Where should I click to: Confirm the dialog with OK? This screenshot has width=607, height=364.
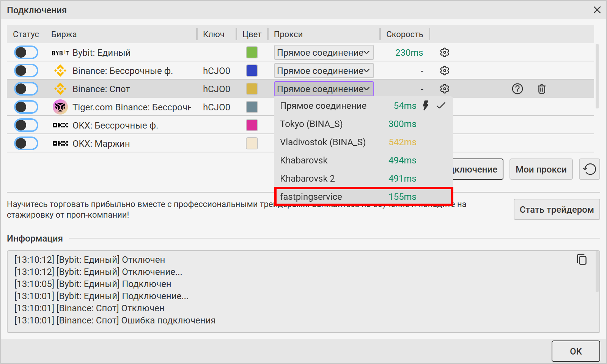coord(576,351)
